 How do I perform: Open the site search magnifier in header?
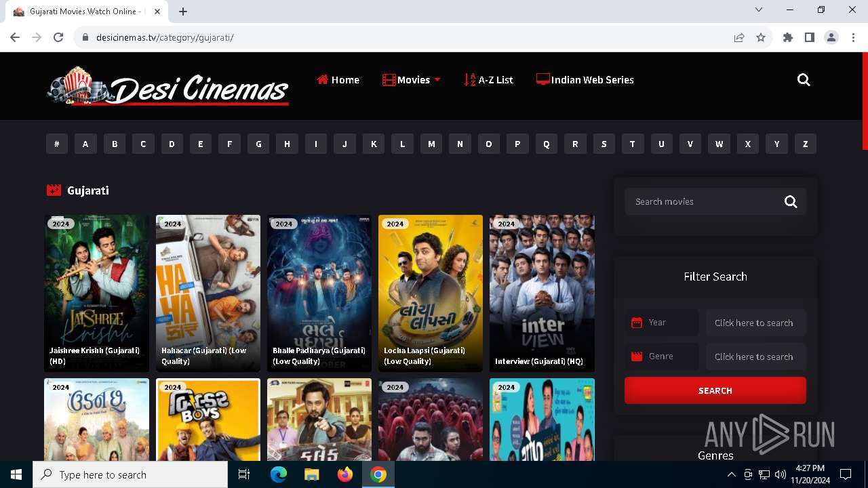point(804,80)
